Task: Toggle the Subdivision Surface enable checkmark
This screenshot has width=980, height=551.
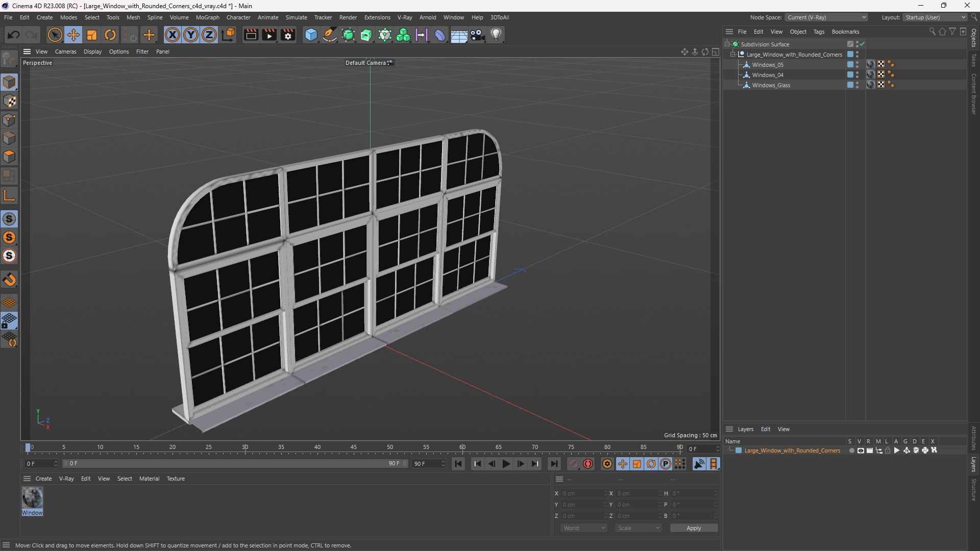Action: tap(862, 44)
